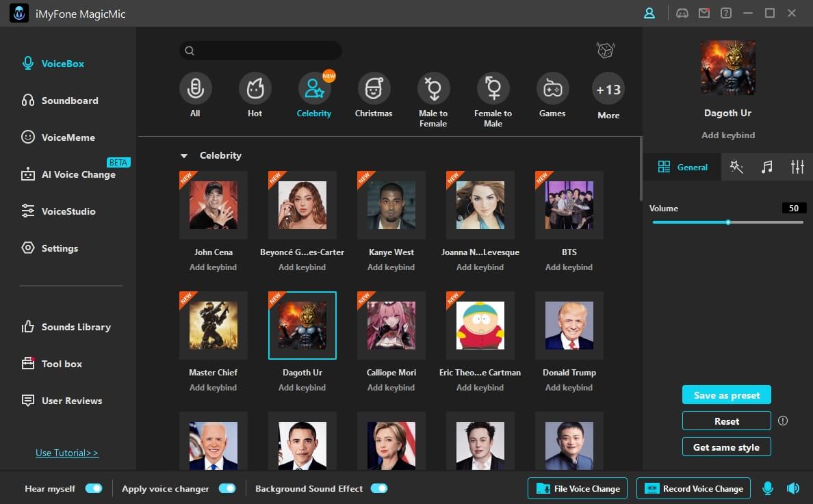
Task: Open the VoiceStudio menu item
Action: point(58,211)
